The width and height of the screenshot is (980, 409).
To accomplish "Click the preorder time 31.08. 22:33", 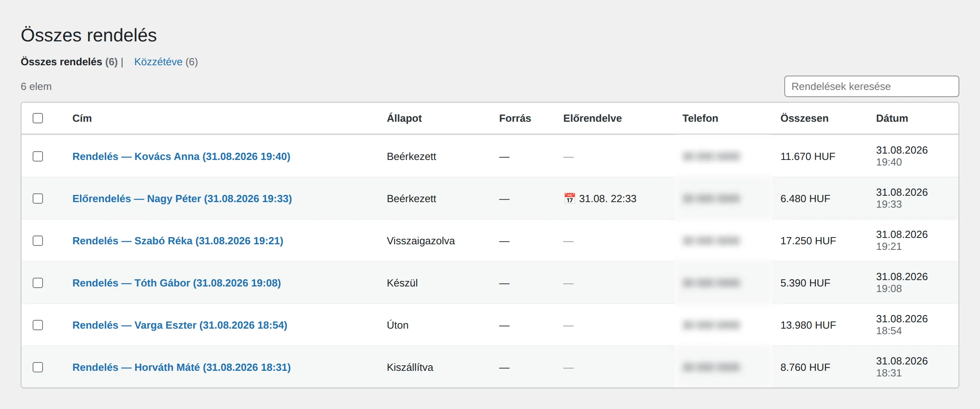I will coord(607,199).
